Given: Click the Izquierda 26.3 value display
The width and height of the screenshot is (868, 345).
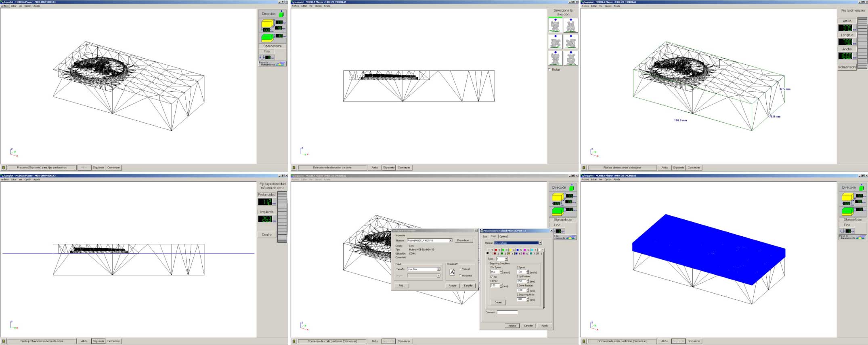Looking at the screenshot, I should (x=265, y=219).
